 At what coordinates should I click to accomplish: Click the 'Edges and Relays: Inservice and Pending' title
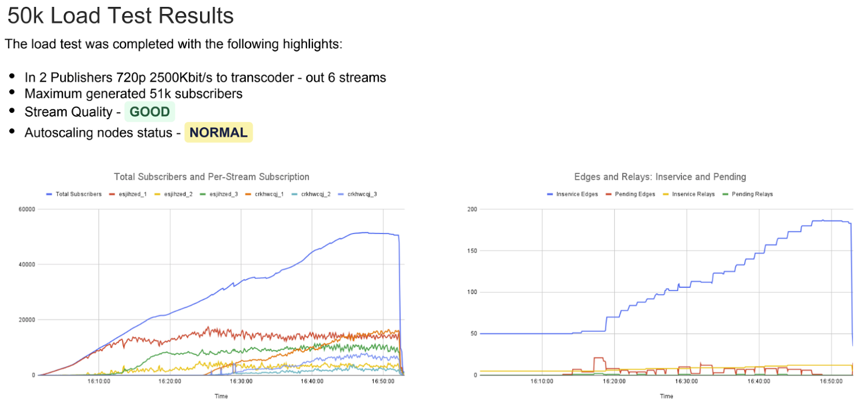660,177
